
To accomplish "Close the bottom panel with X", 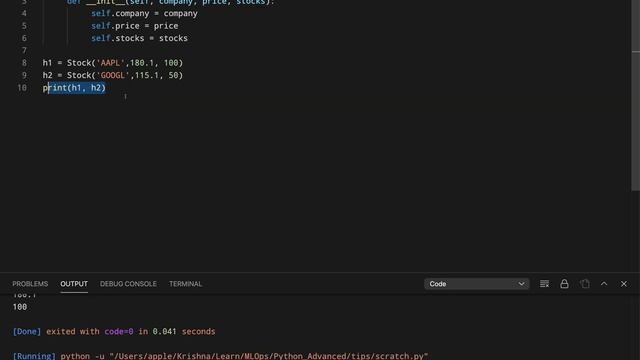I will (x=624, y=284).
